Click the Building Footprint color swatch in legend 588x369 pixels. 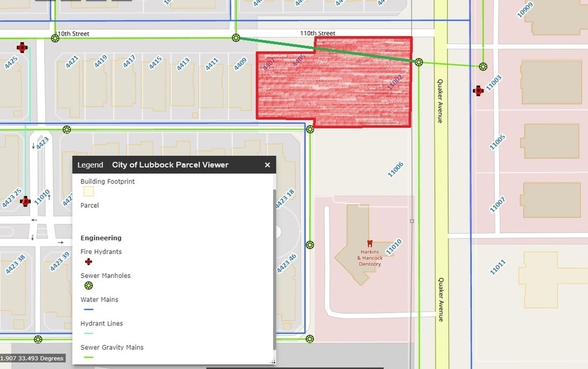coord(89,192)
